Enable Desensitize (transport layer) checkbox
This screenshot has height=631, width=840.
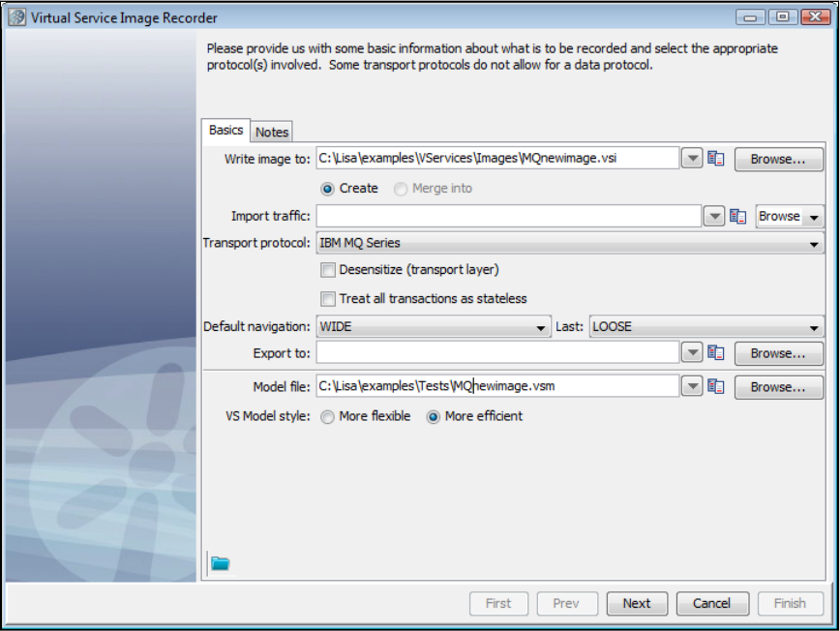328,269
